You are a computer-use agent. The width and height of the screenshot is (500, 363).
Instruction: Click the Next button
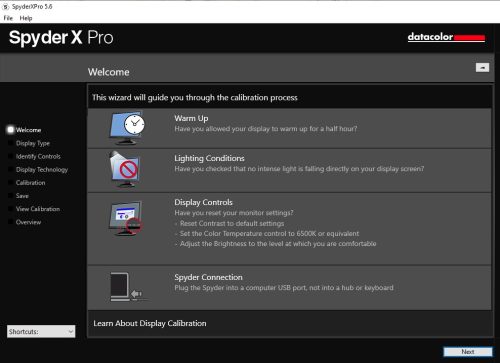click(468, 352)
